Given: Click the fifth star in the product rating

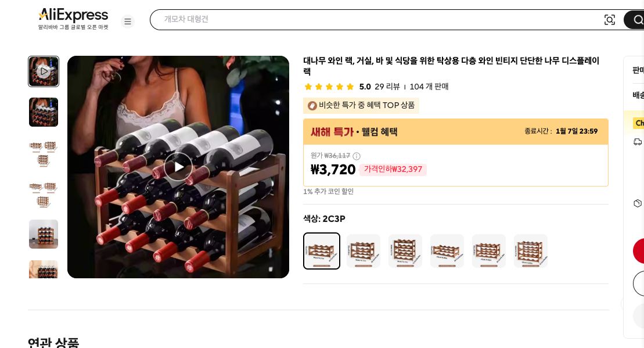Looking at the screenshot, I should [x=350, y=86].
